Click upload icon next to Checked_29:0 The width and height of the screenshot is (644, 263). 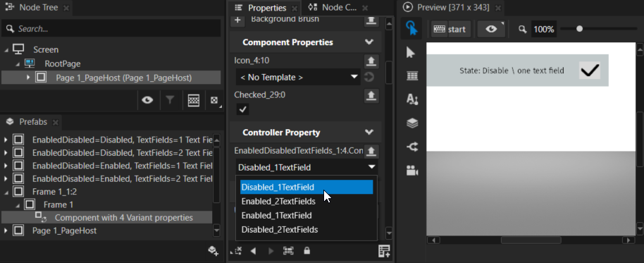coord(371,96)
